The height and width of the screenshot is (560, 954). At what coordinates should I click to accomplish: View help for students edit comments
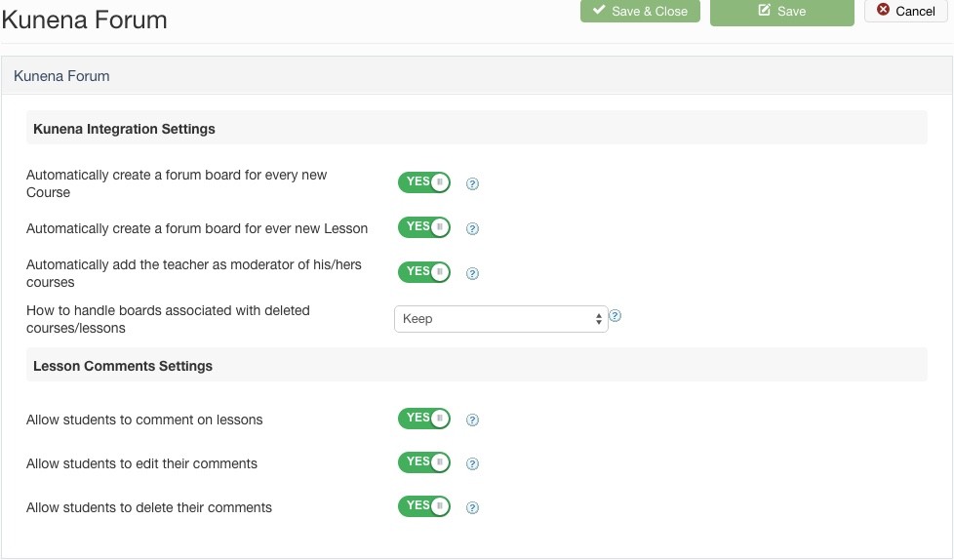(x=472, y=463)
